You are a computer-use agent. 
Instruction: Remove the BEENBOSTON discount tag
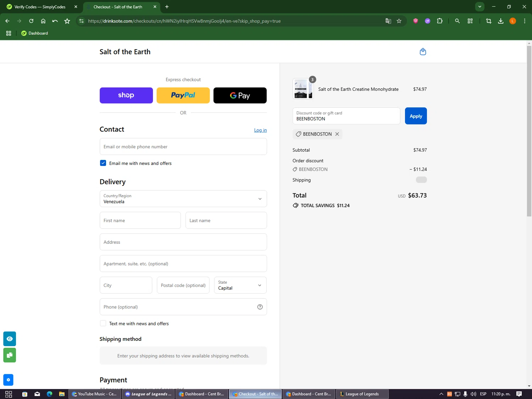pos(337,134)
